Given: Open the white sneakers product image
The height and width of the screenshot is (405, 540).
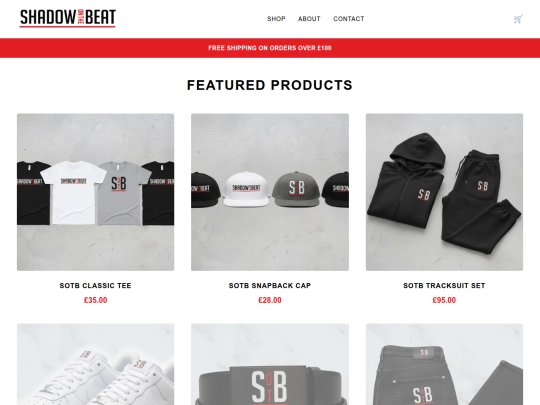Looking at the screenshot, I should [95, 364].
